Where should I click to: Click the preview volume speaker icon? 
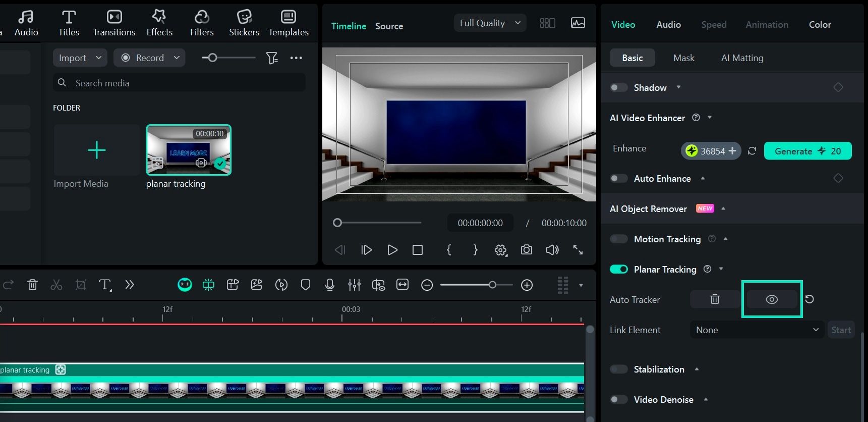552,250
